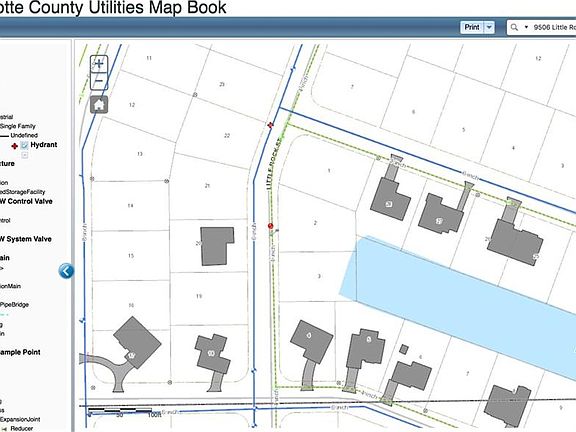576x432 pixels.
Task: Select the red circle marker beside lot 2
Action: pyautogui.click(x=271, y=226)
